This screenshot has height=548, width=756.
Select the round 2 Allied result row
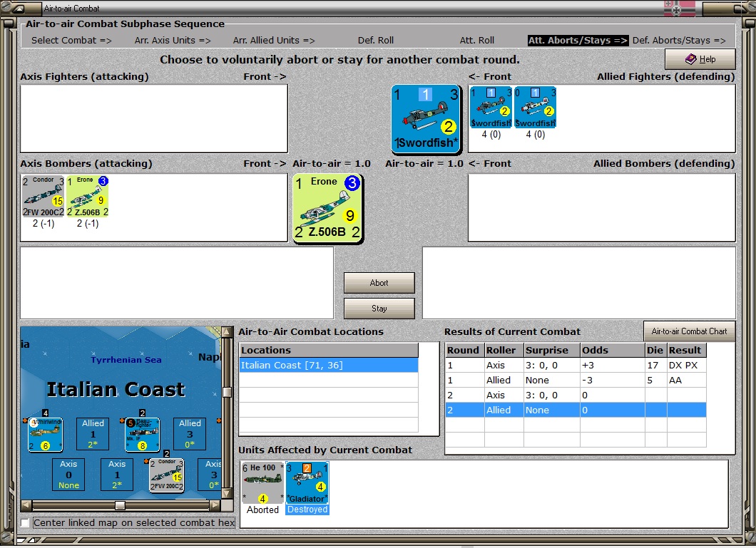point(576,410)
